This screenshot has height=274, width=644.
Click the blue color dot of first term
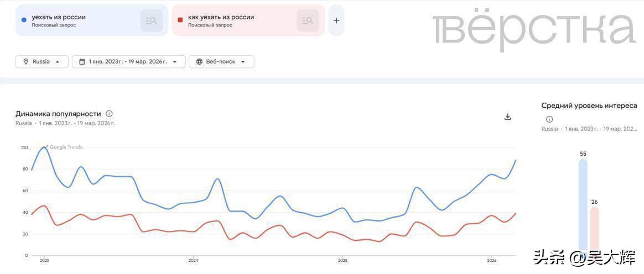pos(24,20)
